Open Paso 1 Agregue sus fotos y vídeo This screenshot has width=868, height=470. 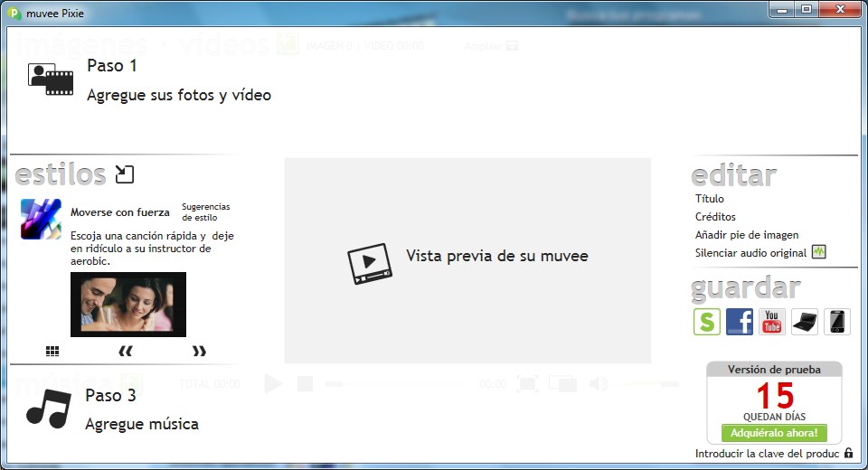pos(179,80)
